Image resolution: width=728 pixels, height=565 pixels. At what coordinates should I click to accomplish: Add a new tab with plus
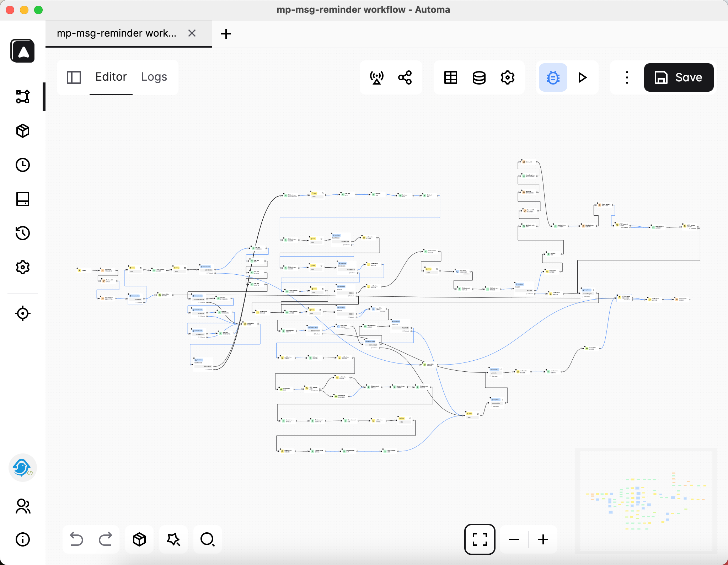[x=226, y=34]
